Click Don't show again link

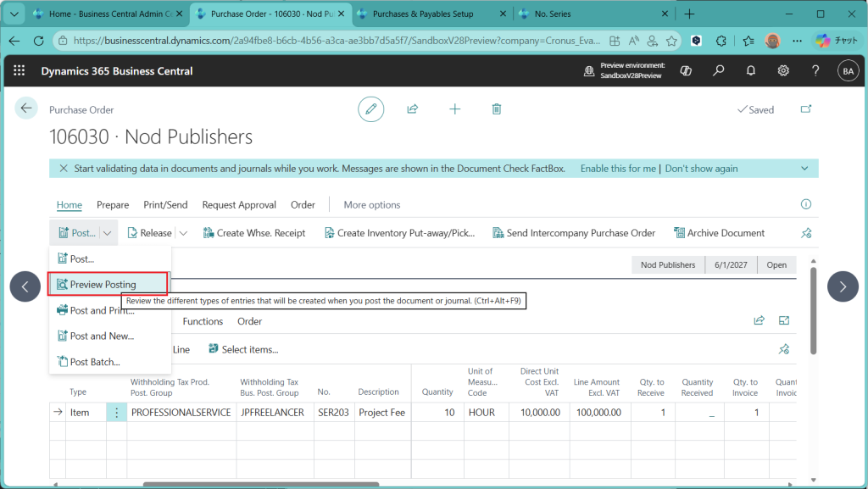pos(701,169)
